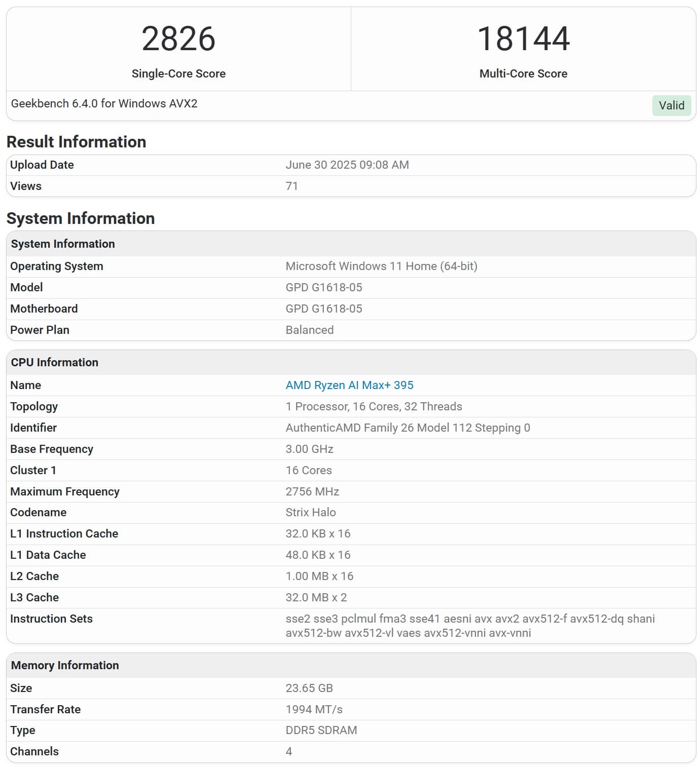The width and height of the screenshot is (700, 767).
Task: Click the green Valid badge
Action: pos(671,105)
